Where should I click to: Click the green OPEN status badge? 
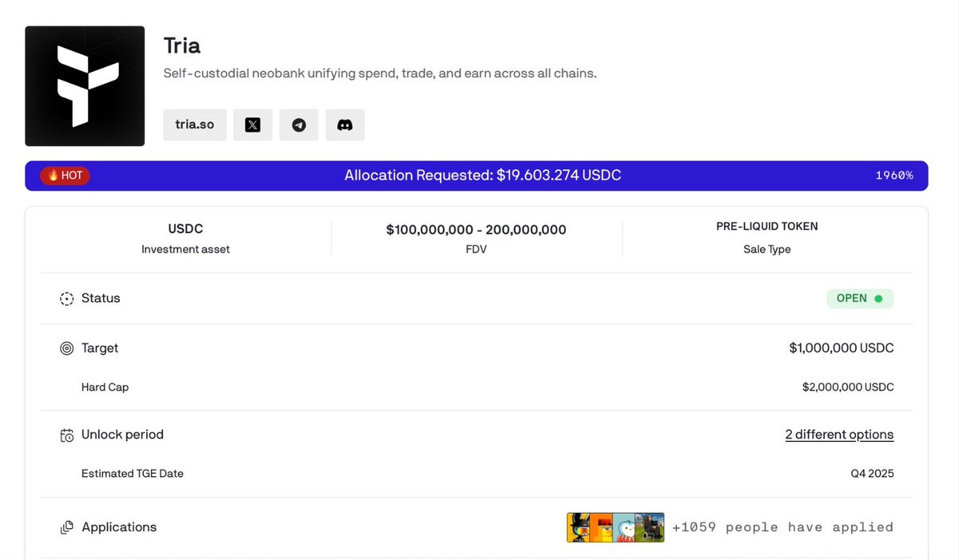click(x=859, y=298)
